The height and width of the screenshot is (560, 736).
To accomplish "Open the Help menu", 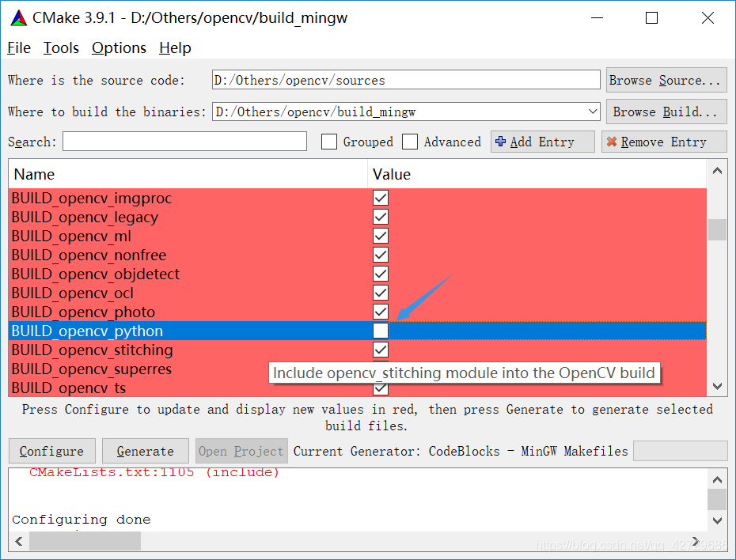I will tap(175, 47).
